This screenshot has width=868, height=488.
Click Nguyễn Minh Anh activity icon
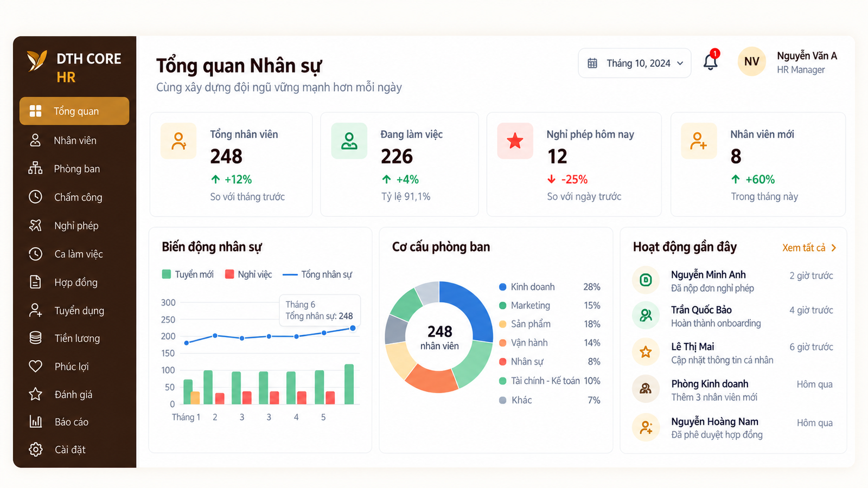coord(646,280)
